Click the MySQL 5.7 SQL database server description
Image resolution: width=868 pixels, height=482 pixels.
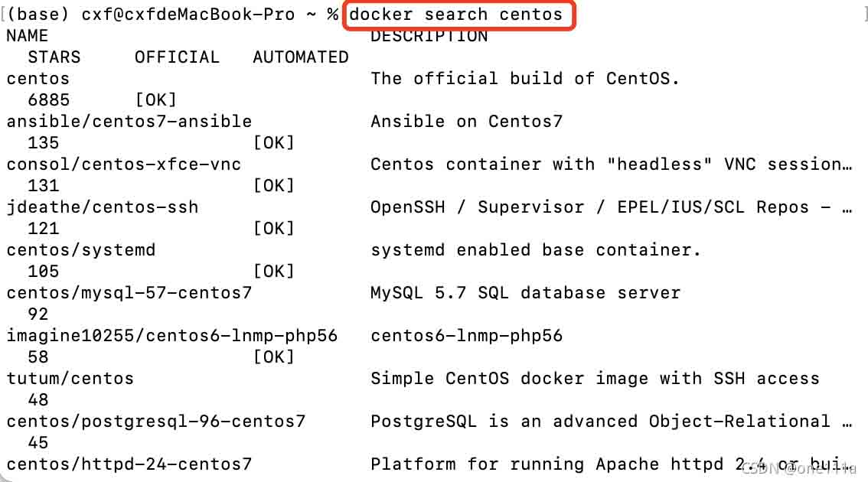click(525, 293)
